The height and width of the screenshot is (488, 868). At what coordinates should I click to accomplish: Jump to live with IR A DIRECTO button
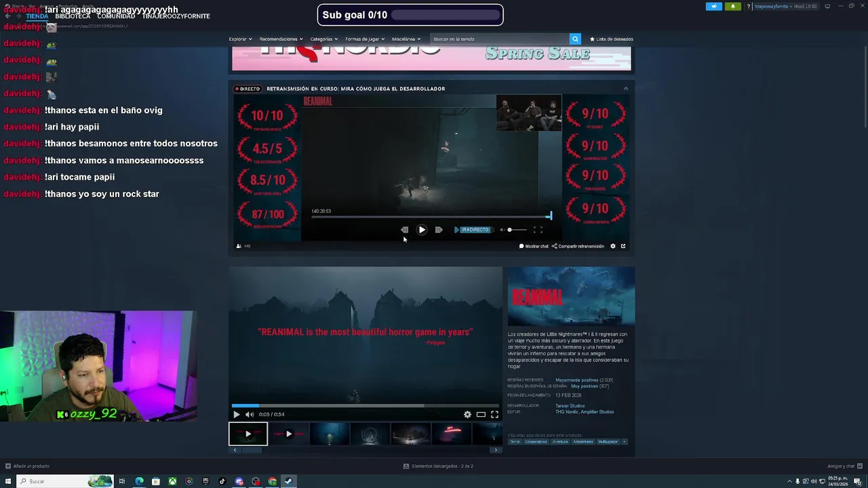click(473, 230)
